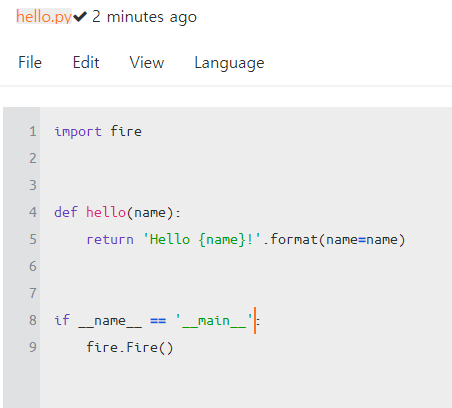Click the '2 minutes ago' timestamp
Viewport: 452px width, 408px height.
144,17
